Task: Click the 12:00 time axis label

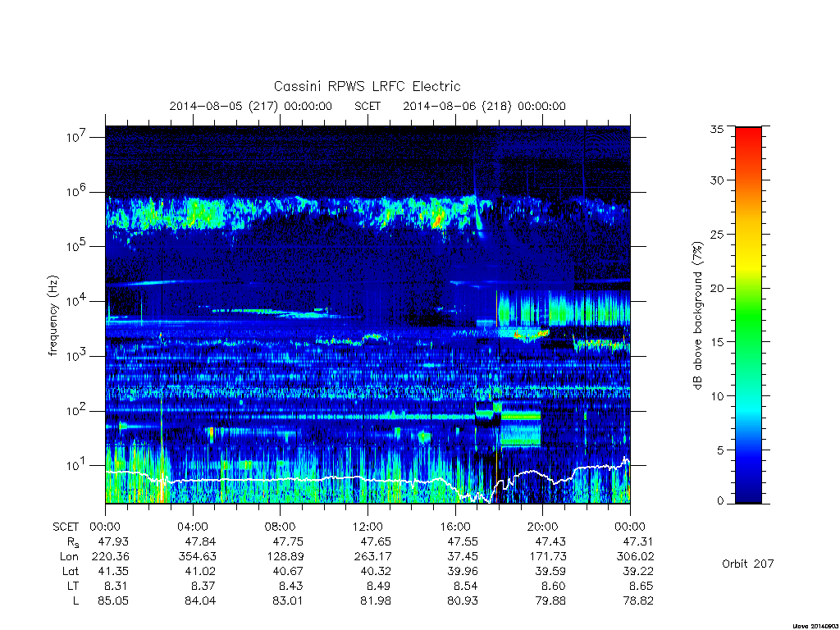Action: tap(367, 527)
